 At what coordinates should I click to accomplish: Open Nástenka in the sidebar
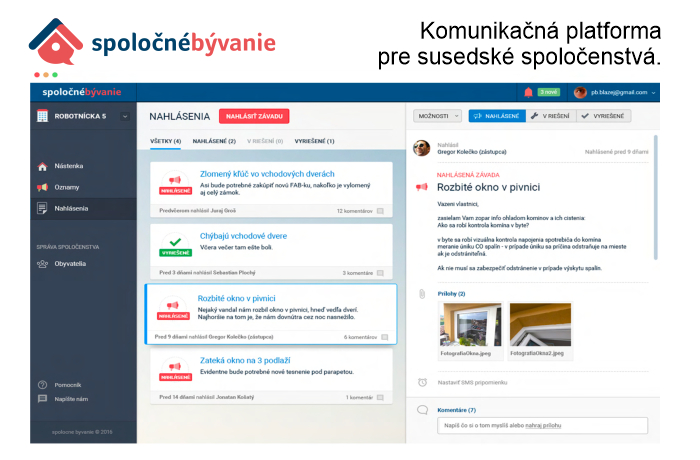pos(69,166)
